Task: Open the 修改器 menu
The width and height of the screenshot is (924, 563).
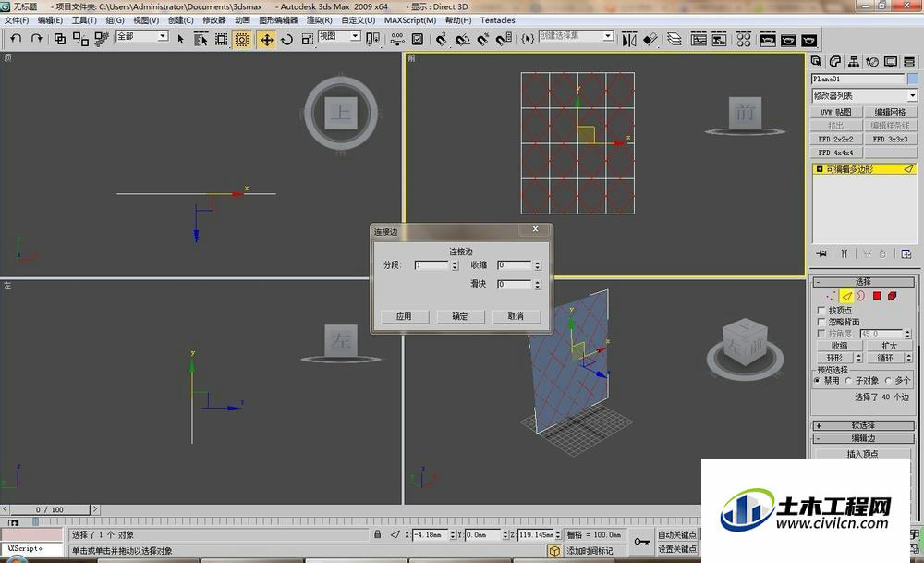Action: click(x=214, y=20)
